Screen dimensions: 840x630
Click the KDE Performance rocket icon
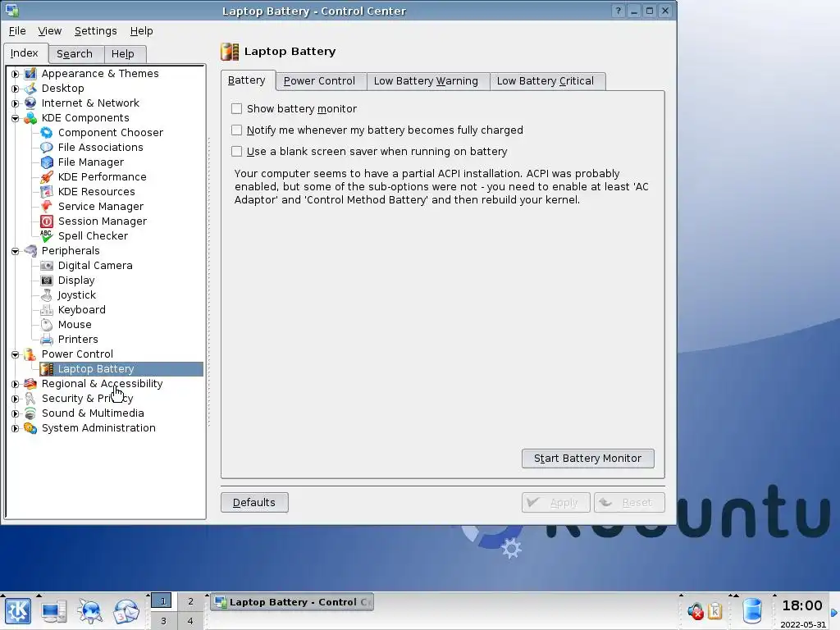(x=47, y=177)
